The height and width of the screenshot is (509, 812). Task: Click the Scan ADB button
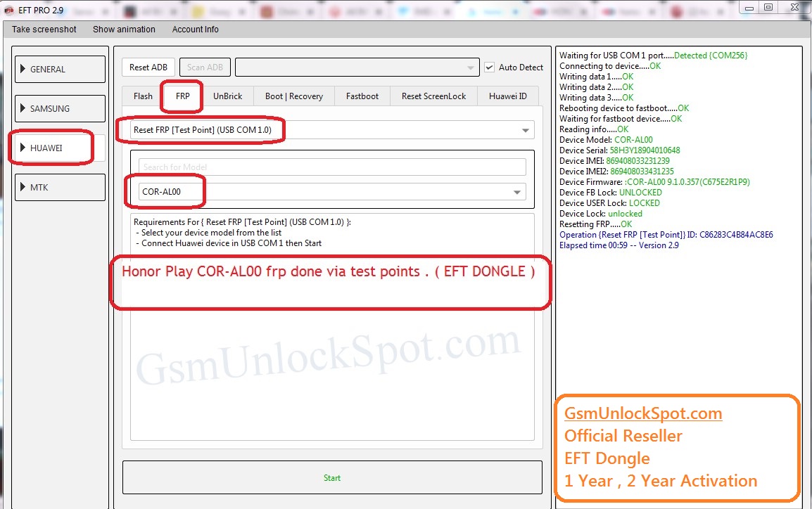point(205,67)
